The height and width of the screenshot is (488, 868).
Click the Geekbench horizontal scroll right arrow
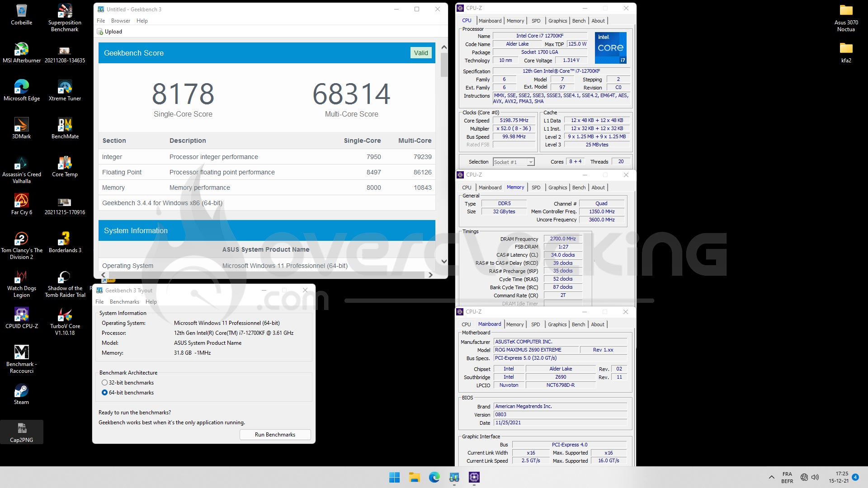430,275
